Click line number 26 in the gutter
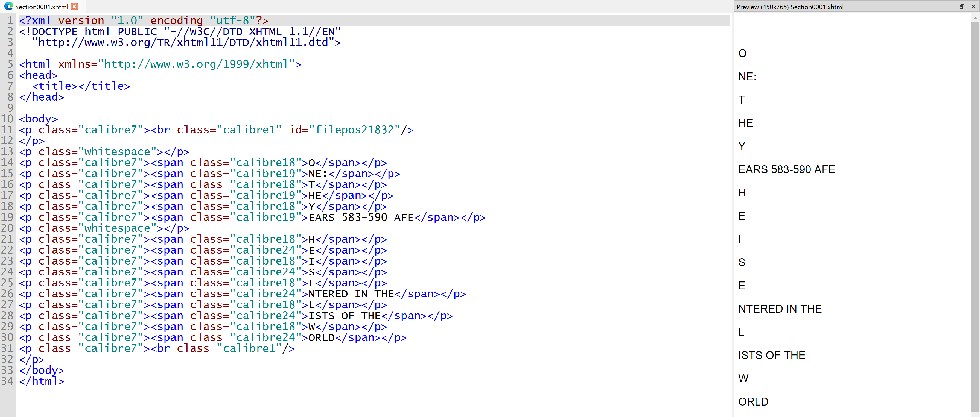 point(7,294)
